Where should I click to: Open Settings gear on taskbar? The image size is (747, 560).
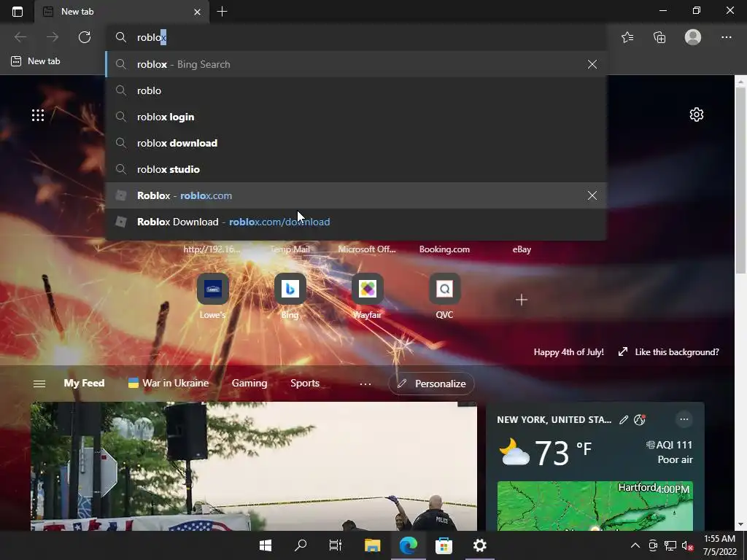(x=480, y=545)
